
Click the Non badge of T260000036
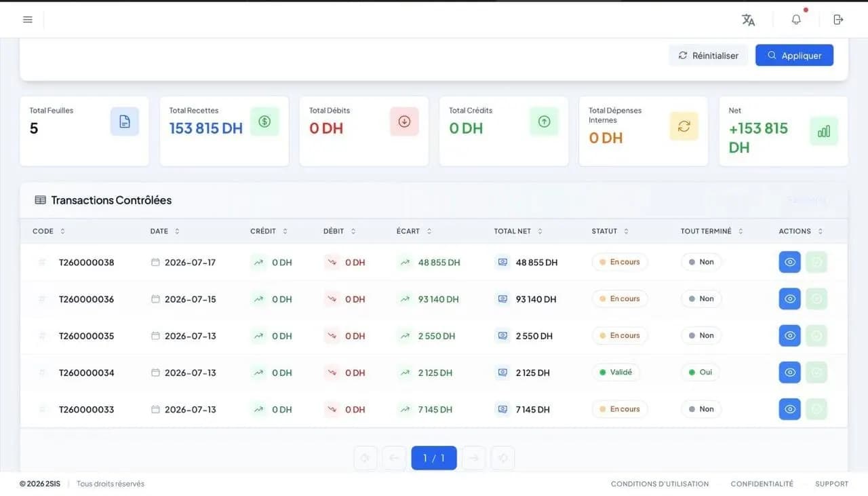(701, 299)
